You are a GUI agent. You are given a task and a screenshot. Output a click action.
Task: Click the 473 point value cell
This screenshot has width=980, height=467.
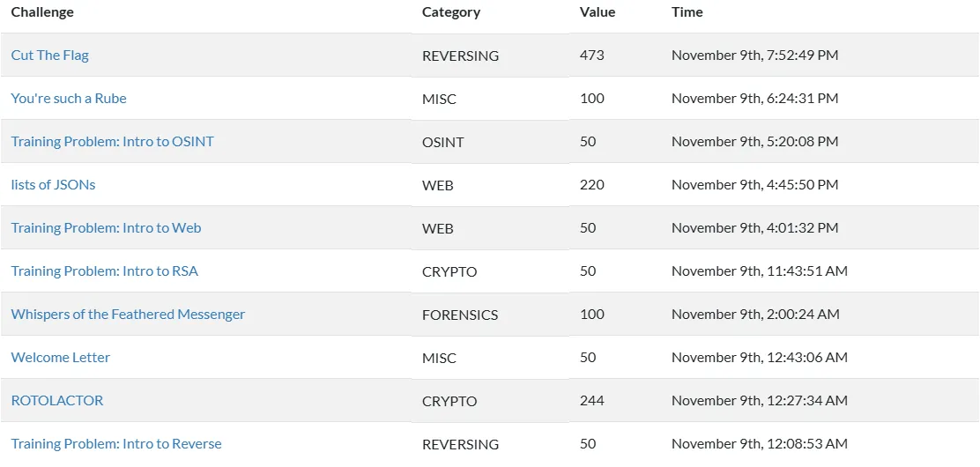[592, 56]
